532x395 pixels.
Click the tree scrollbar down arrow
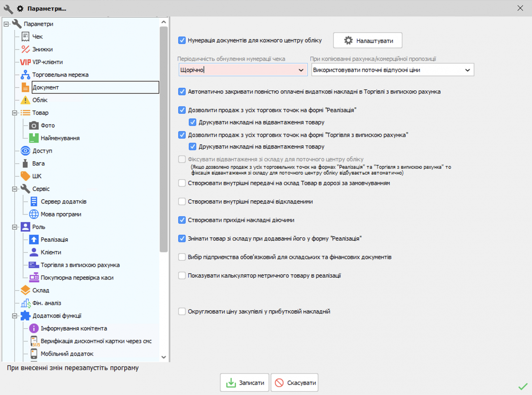coord(164,357)
